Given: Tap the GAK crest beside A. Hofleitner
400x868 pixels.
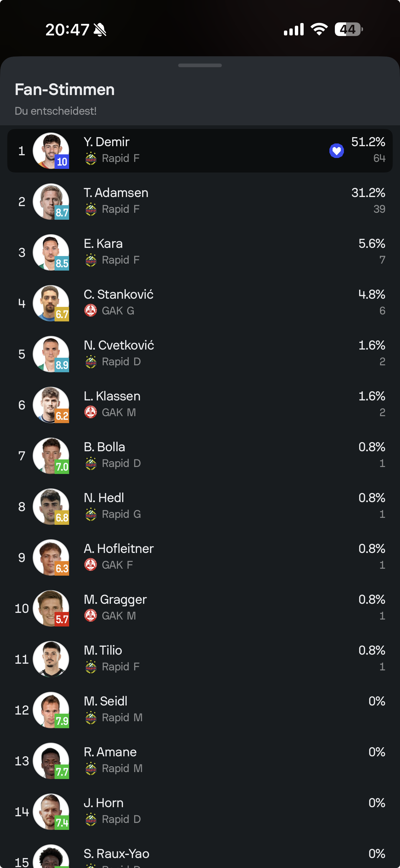Looking at the screenshot, I should (91, 565).
